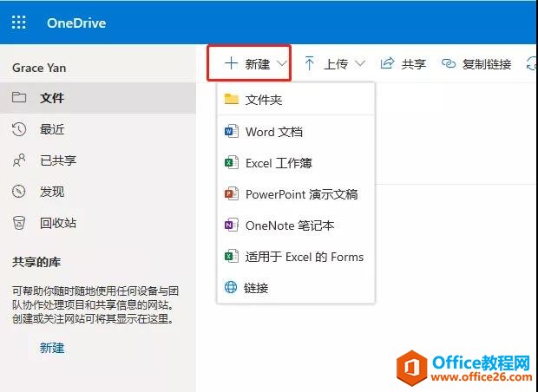538x392 pixels.
Task: Click the plus icon of 新建 button
Action: click(231, 63)
